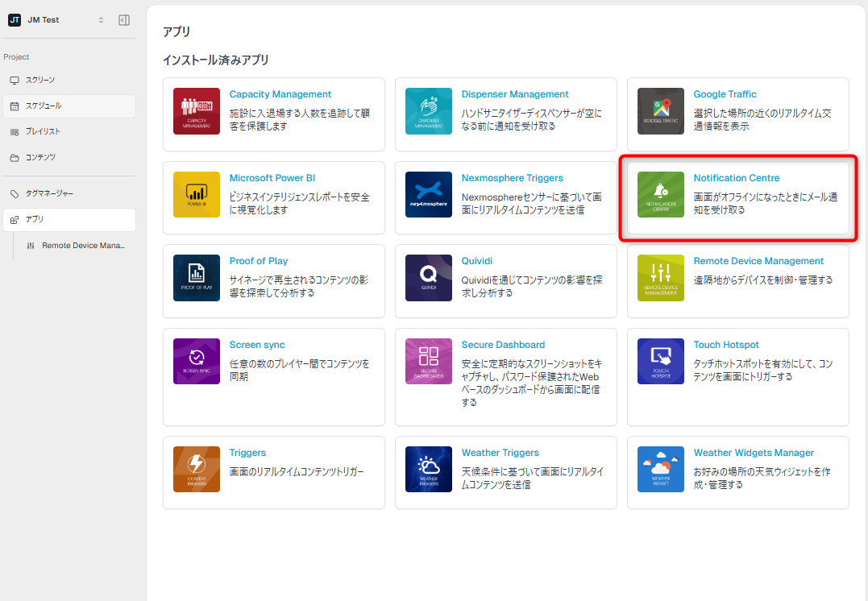Click the JT workspace logo
The height and width of the screenshot is (601, 868).
(15, 20)
